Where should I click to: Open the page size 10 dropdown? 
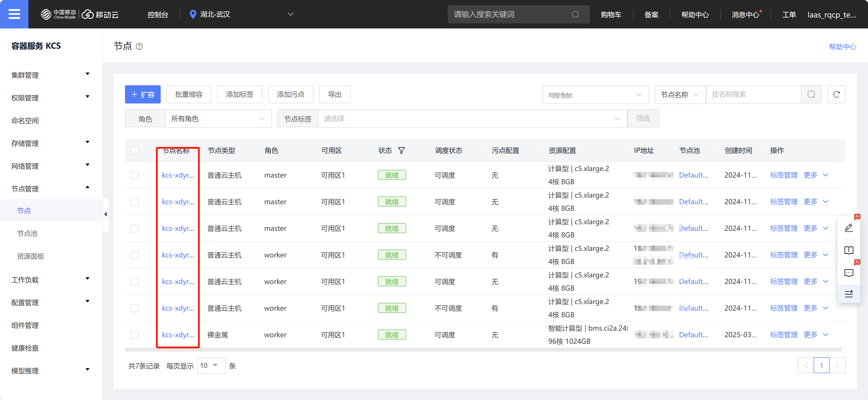point(211,365)
